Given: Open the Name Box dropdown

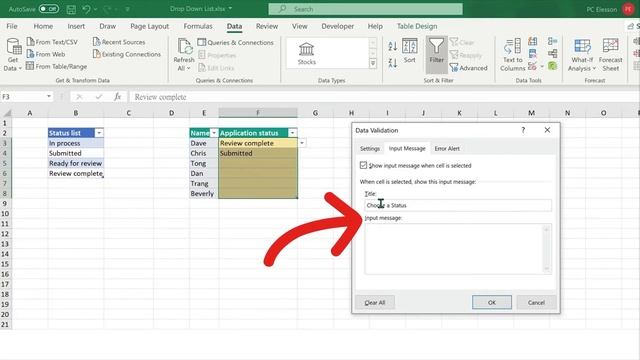Looking at the screenshot, I should coord(49,96).
